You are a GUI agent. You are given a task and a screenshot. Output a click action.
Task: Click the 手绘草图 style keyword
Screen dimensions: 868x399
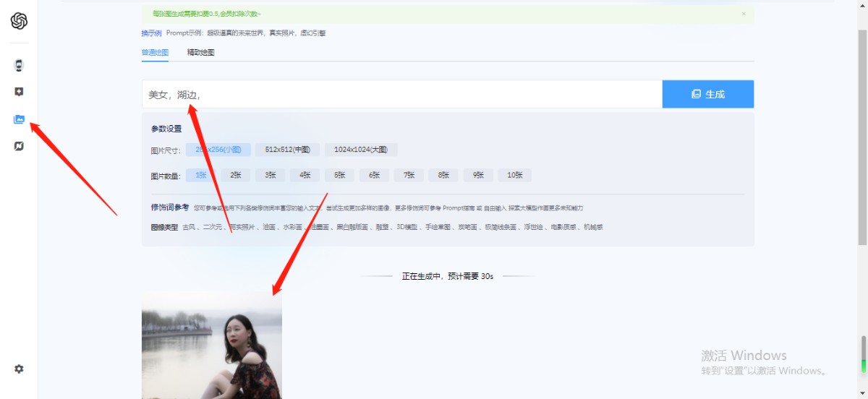point(438,227)
